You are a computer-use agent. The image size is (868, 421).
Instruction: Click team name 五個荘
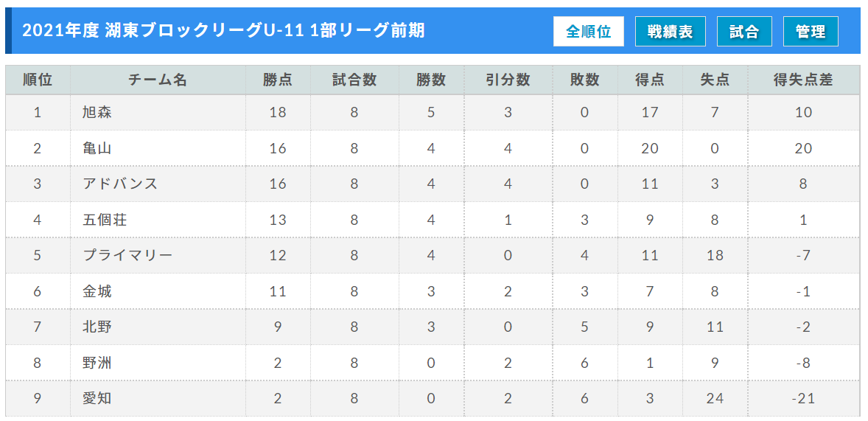click(105, 220)
